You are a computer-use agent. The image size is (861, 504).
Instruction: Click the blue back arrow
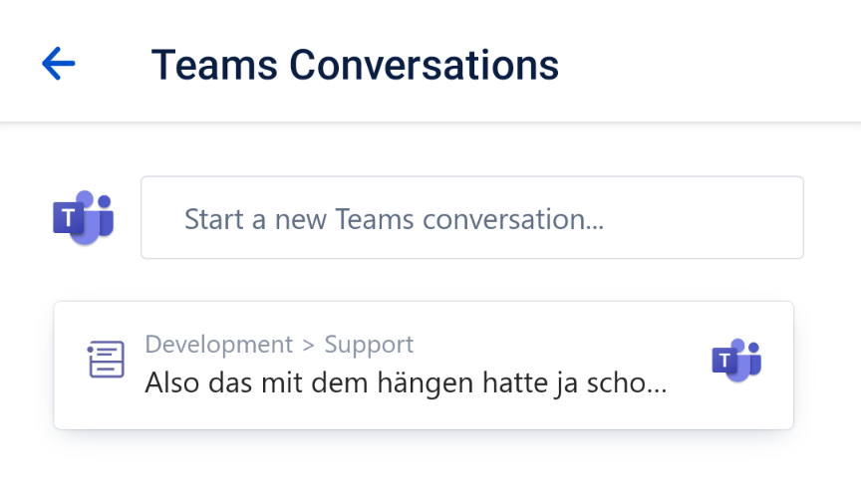59,64
